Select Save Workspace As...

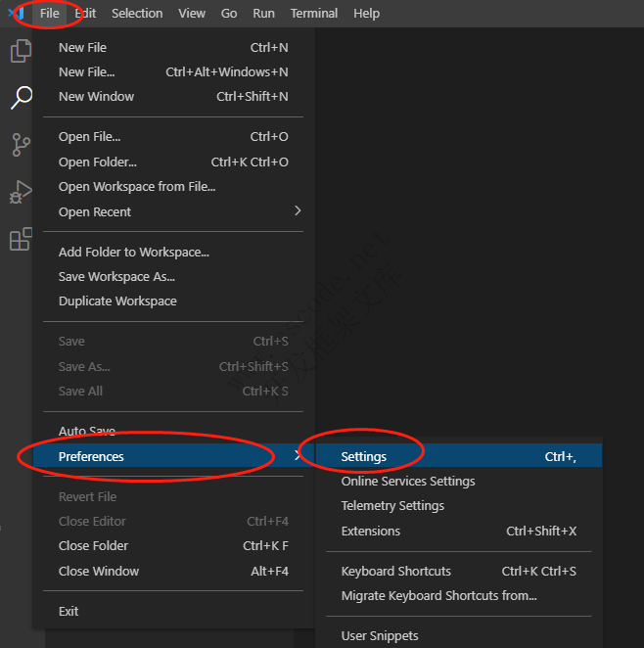[x=173, y=276]
